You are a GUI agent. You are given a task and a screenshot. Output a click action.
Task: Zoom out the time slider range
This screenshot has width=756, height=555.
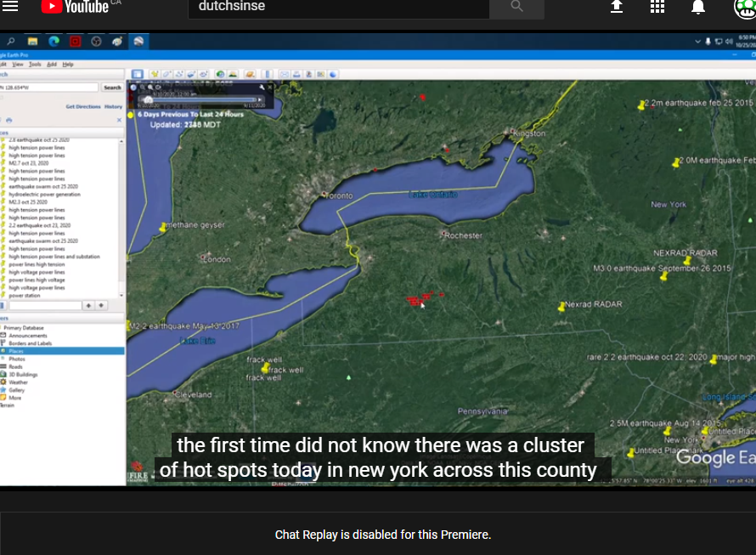142,88
